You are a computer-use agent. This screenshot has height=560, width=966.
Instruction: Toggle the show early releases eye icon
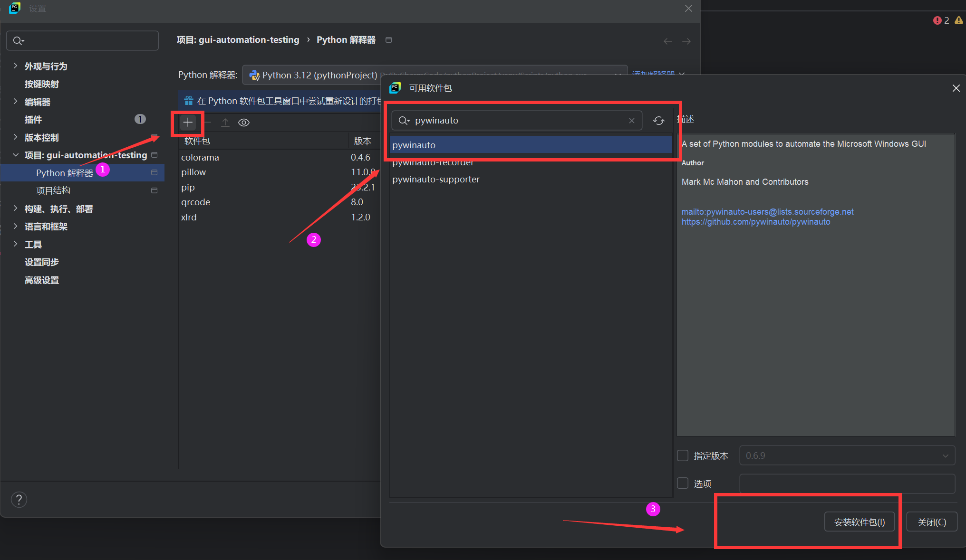(x=244, y=123)
